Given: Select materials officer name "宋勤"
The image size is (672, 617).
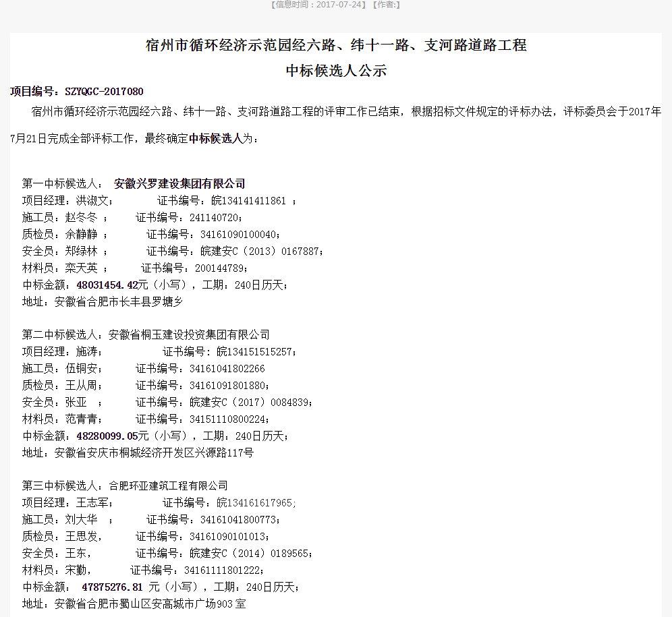Looking at the screenshot, I should 76,570.
